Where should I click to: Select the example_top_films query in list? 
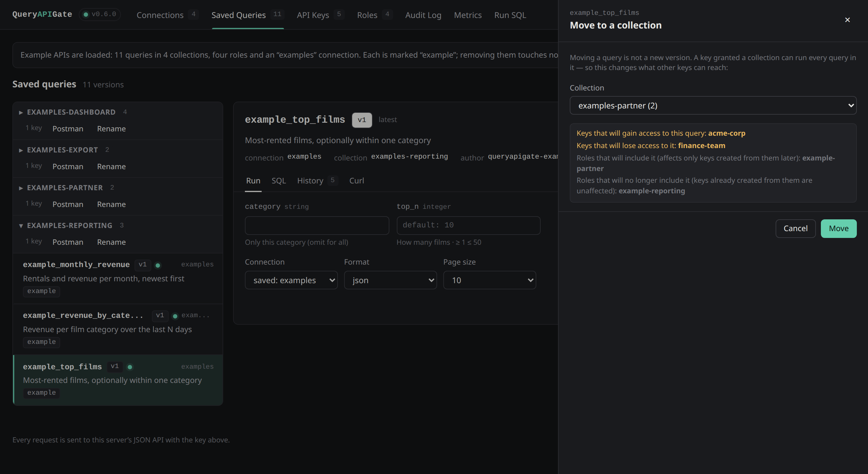[118, 380]
